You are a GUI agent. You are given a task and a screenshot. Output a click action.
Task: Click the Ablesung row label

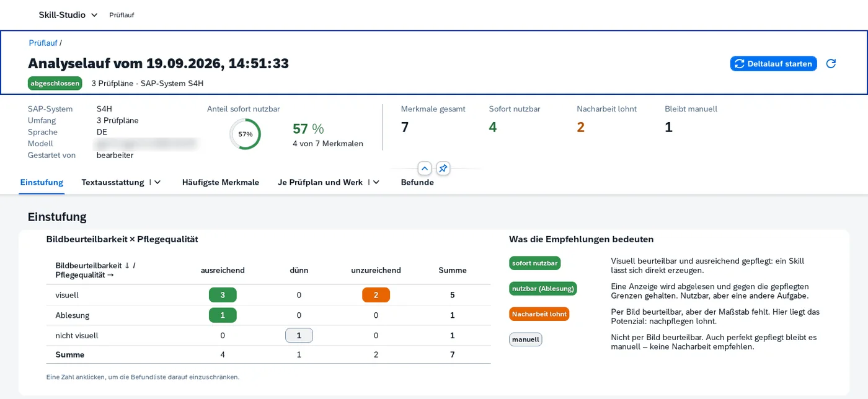(x=73, y=315)
